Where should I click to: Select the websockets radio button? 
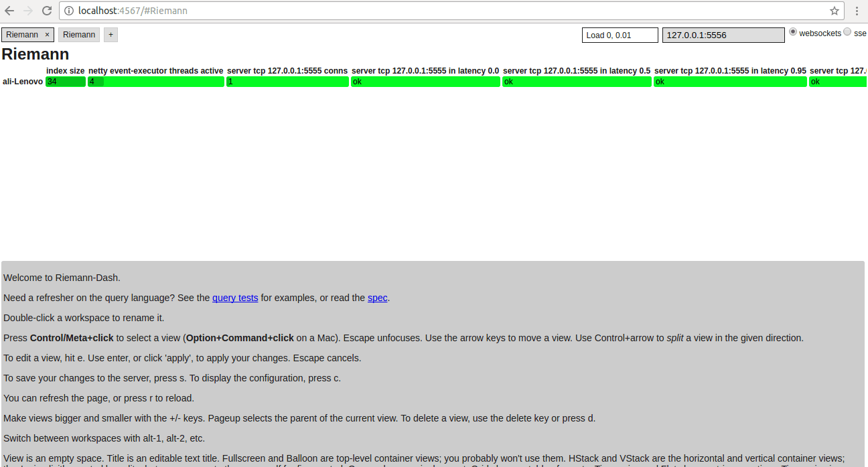[x=793, y=32]
